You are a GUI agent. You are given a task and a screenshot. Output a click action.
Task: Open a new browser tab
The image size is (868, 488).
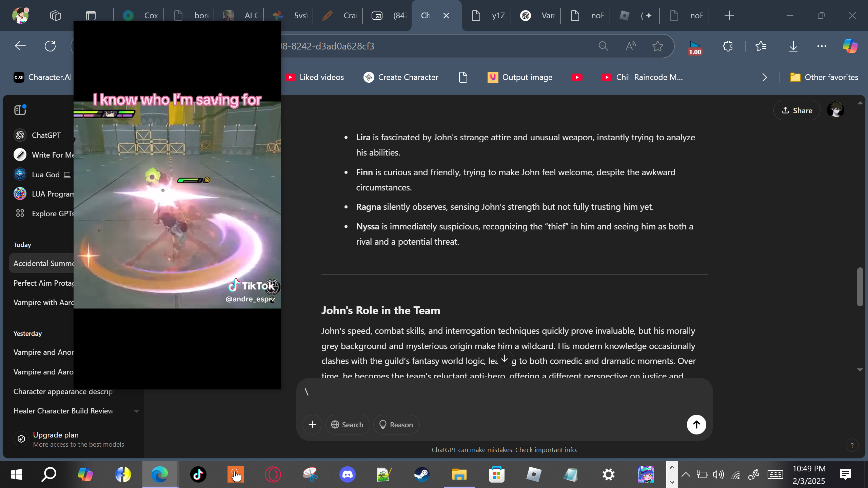(729, 16)
